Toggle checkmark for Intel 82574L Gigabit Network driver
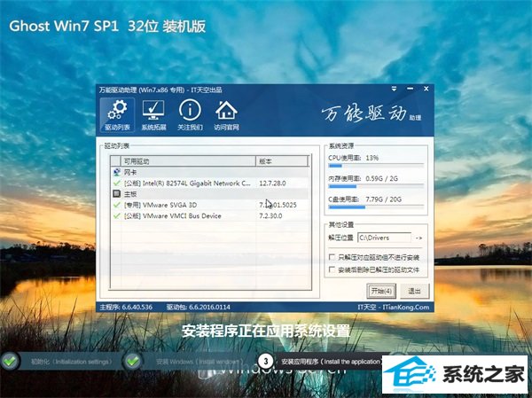The width and height of the screenshot is (532, 398). [x=117, y=183]
